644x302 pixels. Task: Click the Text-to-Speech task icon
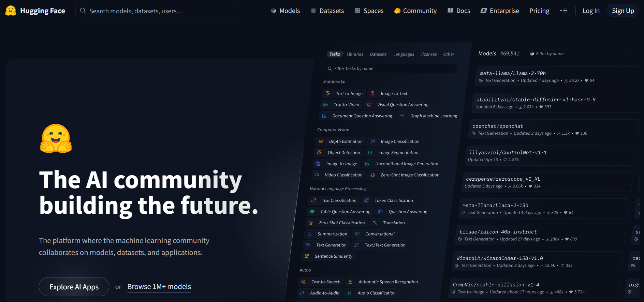(304, 282)
